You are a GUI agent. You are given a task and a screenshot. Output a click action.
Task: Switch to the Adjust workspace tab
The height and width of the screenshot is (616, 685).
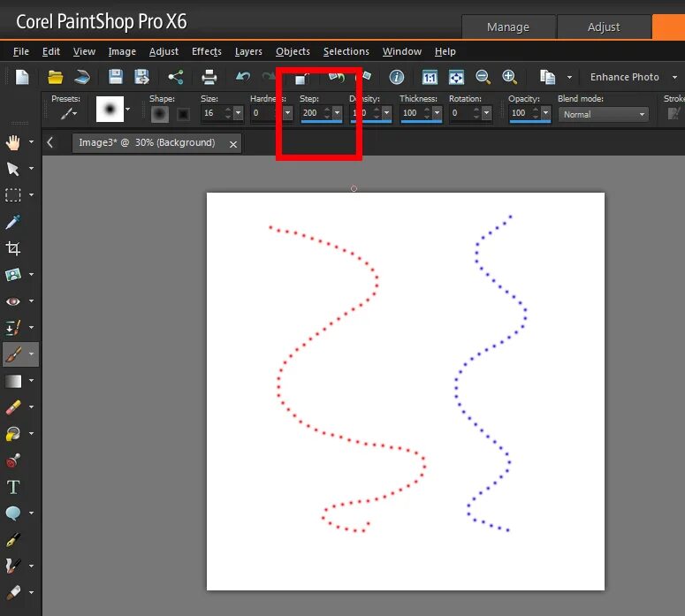click(604, 27)
